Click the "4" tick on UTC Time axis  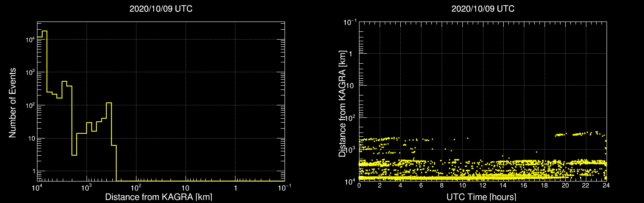[x=400, y=185]
